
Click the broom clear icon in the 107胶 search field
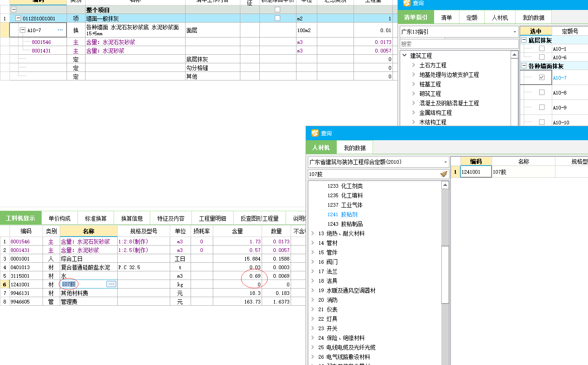coord(444,174)
